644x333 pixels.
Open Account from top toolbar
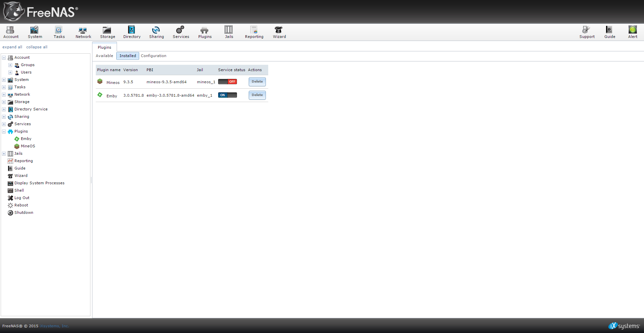point(11,32)
